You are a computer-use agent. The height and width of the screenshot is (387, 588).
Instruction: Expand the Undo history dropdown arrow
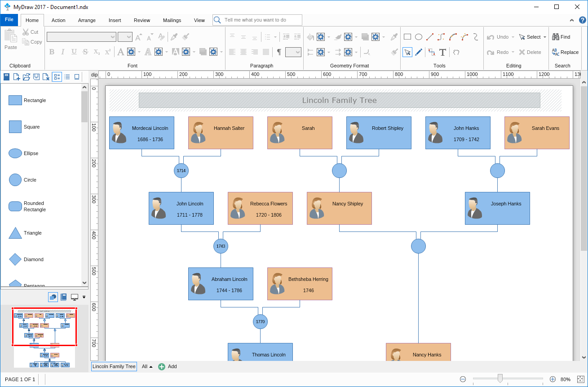click(513, 37)
